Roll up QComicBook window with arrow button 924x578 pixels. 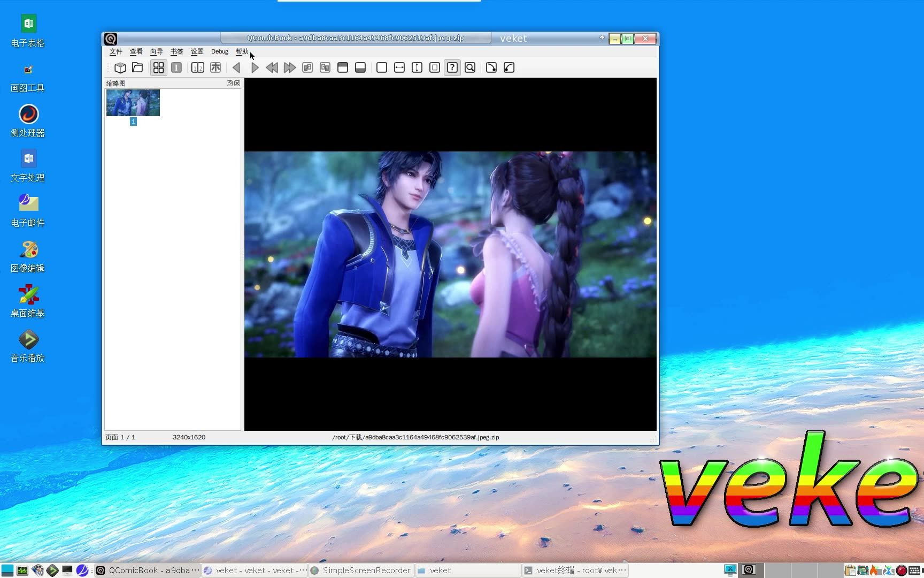(602, 38)
